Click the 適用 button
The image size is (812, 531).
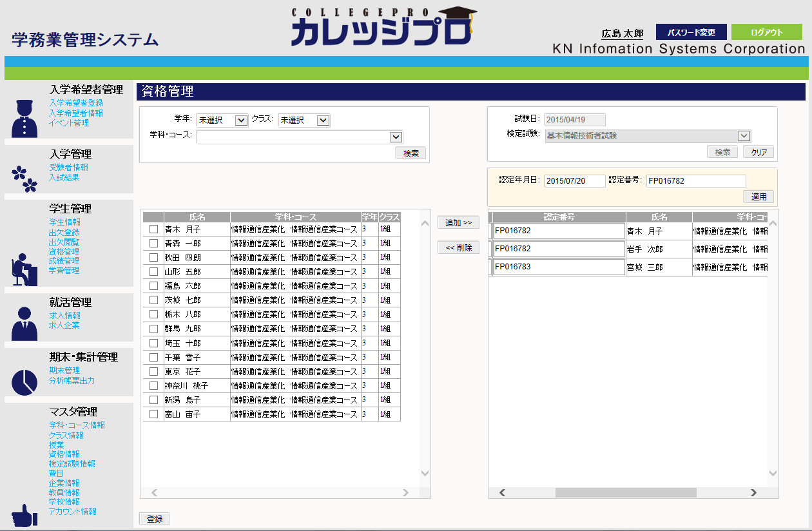point(759,197)
